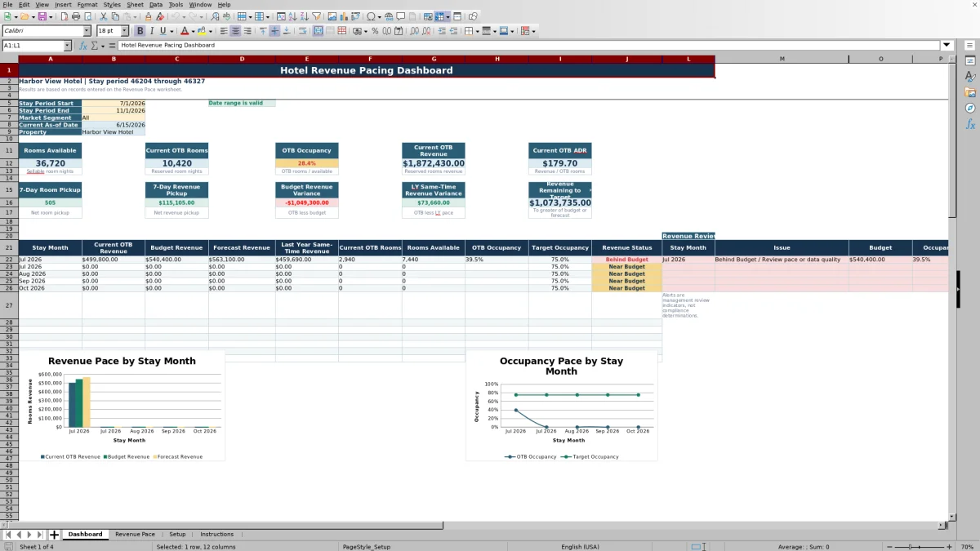The height and width of the screenshot is (551, 980).
Task: Click the Format as Percent icon
Action: point(374,31)
